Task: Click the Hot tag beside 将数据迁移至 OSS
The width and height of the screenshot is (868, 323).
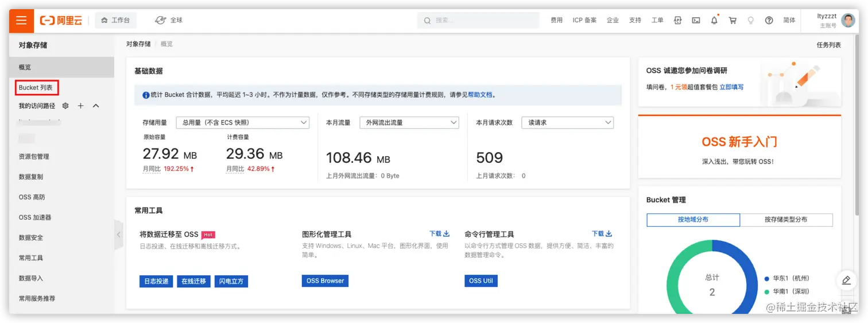Action: point(208,235)
